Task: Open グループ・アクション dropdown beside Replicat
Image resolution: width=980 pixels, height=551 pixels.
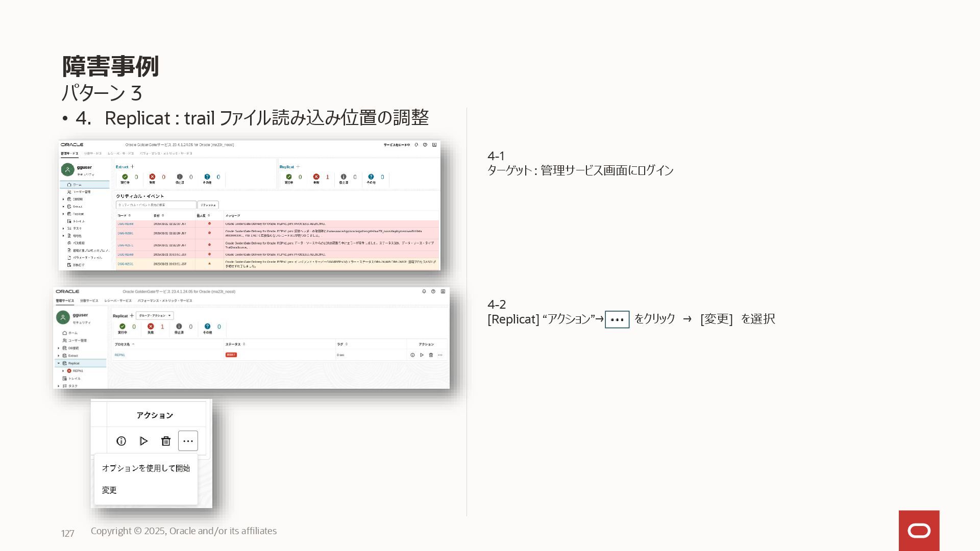Action: (x=155, y=316)
